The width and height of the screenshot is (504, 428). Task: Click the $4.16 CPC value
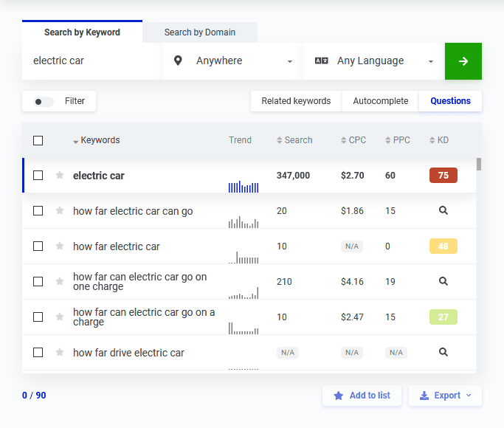[352, 282]
